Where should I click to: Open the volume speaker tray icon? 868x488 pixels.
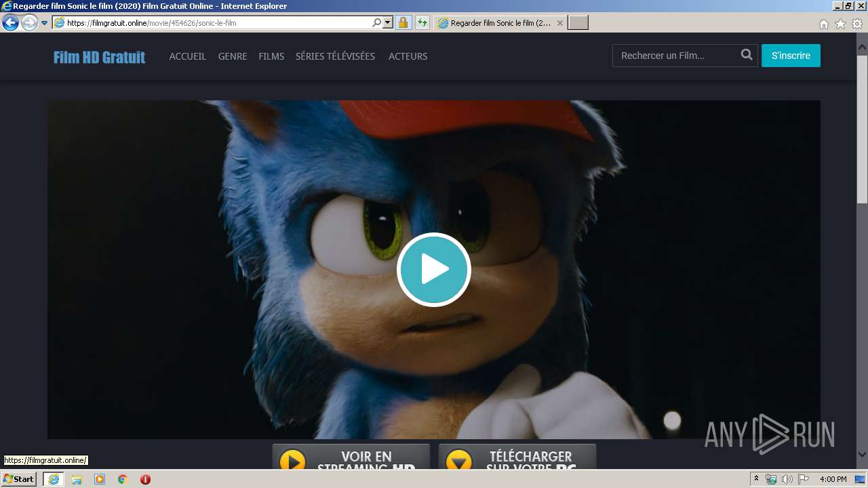pyautogui.click(x=787, y=479)
